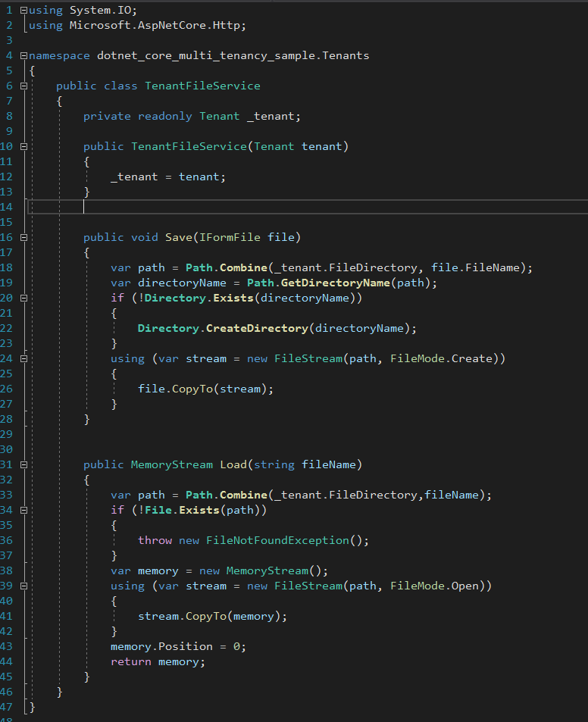Click the "Tenant tenant" constructor parameter

(298, 146)
